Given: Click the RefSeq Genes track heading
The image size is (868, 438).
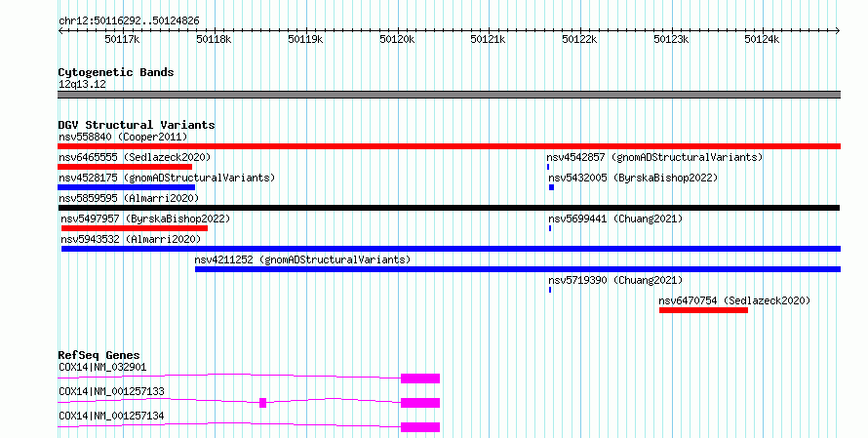Looking at the screenshot, I should pos(99,355).
